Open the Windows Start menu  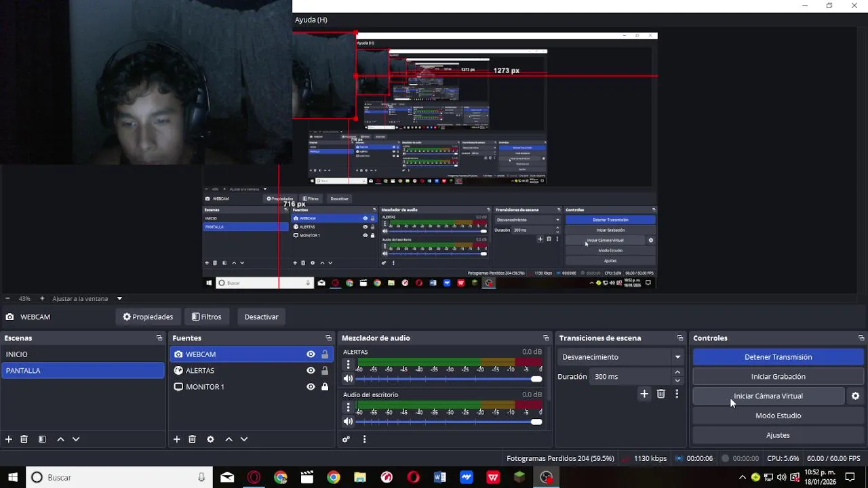[12, 477]
